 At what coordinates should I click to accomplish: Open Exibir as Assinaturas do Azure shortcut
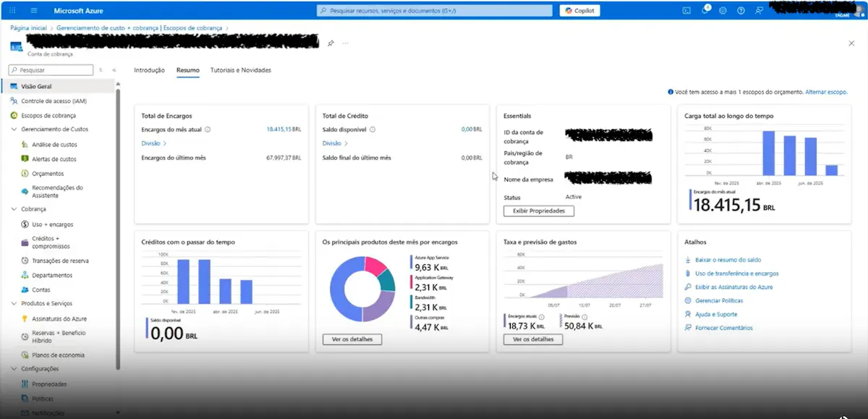[x=733, y=287]
